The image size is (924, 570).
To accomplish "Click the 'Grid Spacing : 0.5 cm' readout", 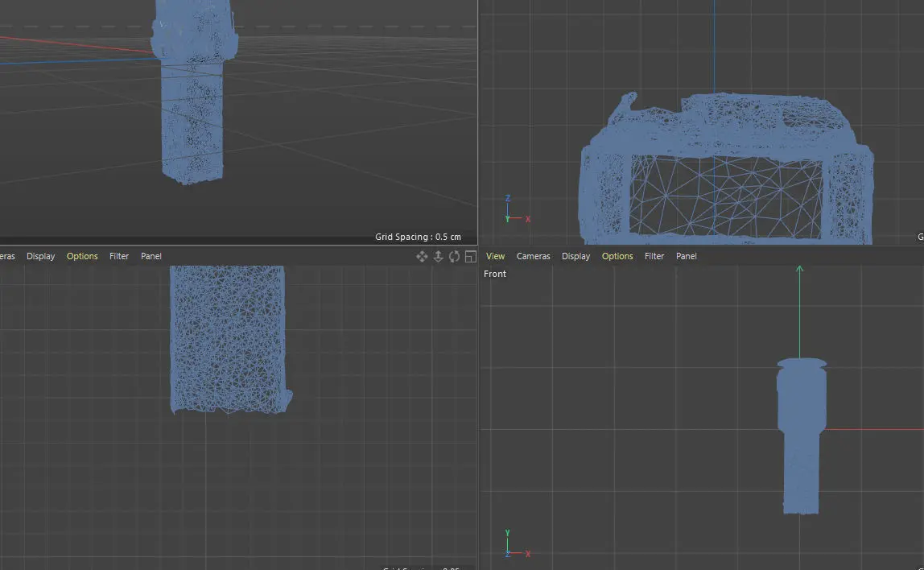I will [x=418, y=237].
